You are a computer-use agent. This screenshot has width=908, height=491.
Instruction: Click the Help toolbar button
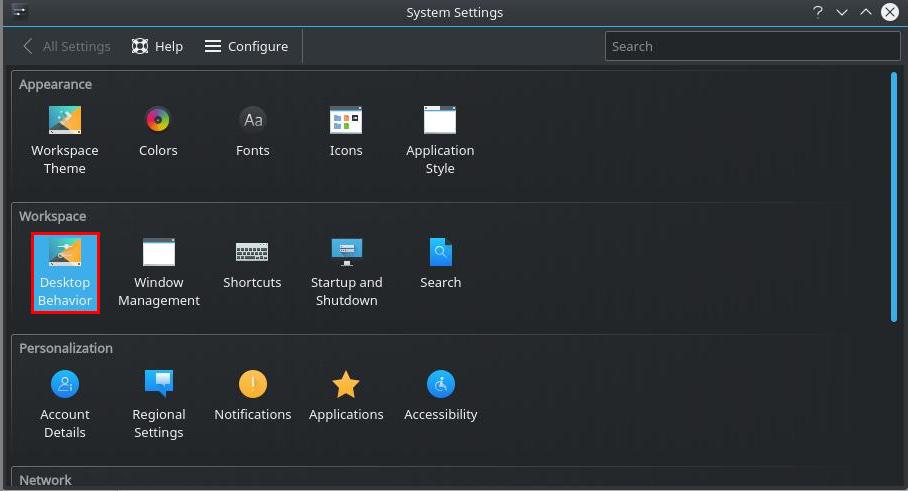coord(157,46)
